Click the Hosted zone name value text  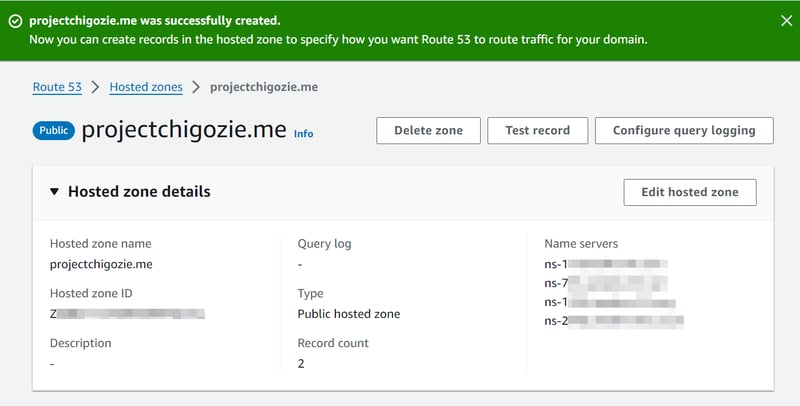point(101,264)
